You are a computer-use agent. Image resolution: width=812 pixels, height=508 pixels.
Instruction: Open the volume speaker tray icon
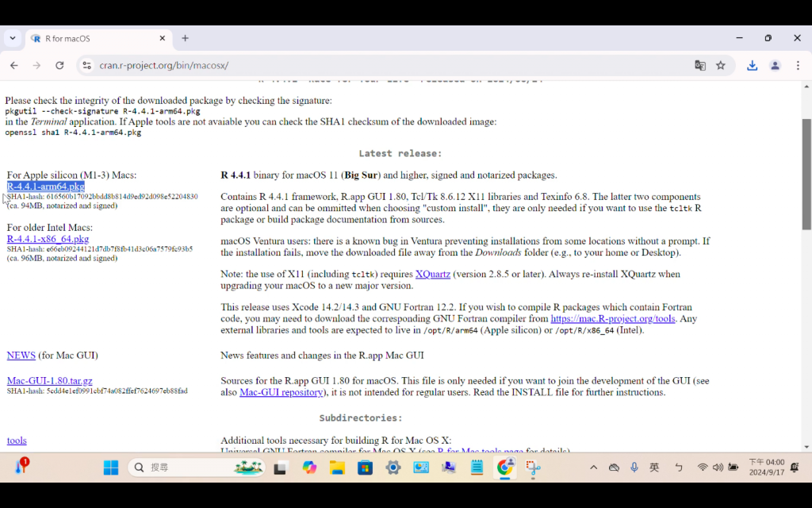pos(718,468)
